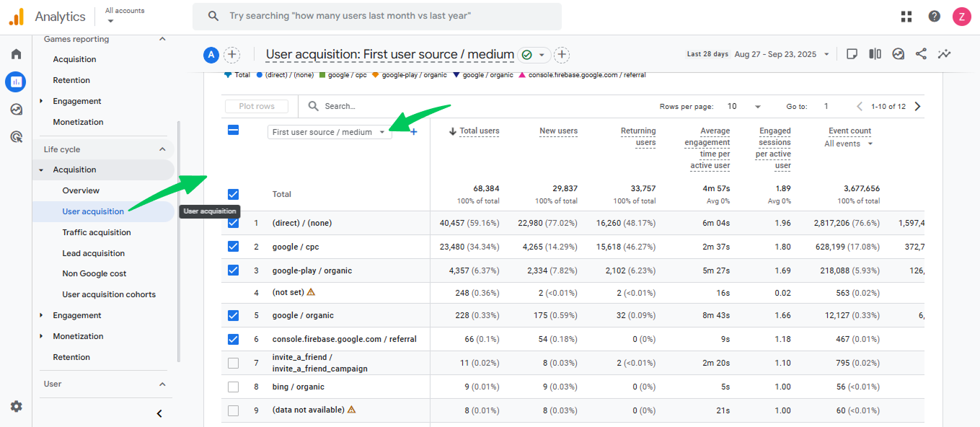Image resolution: width=980 pixels, height=427 pixels.
Task: Open Overview under Acquisition
Action: (81, 190)
